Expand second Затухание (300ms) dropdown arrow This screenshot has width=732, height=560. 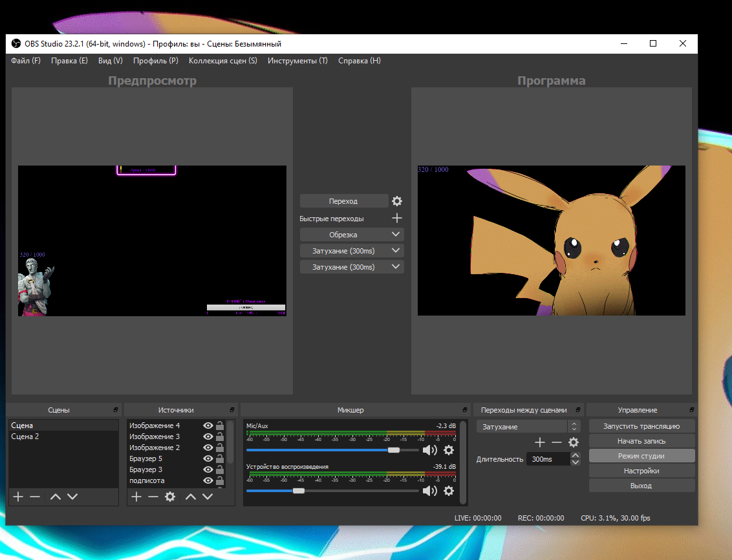[x=395, y=267]
